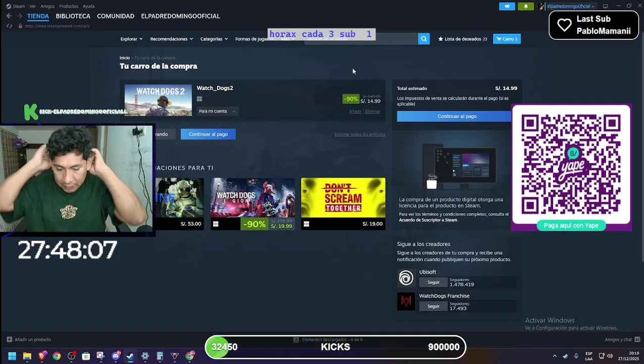The width and height of the screenshot is (644, 364).
Task: Open the Ver menu
Action: tap(33, 6)
